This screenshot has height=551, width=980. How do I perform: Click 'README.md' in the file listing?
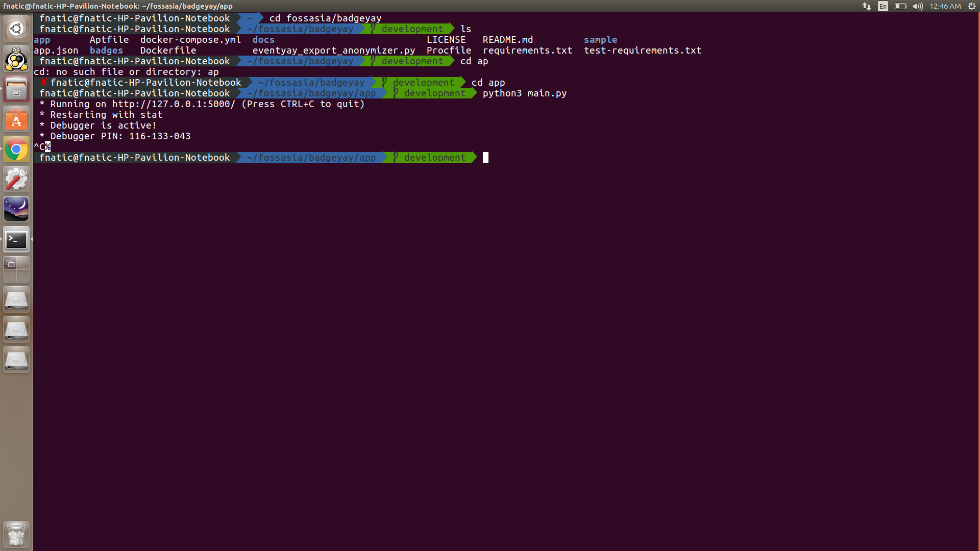(508, 40)
